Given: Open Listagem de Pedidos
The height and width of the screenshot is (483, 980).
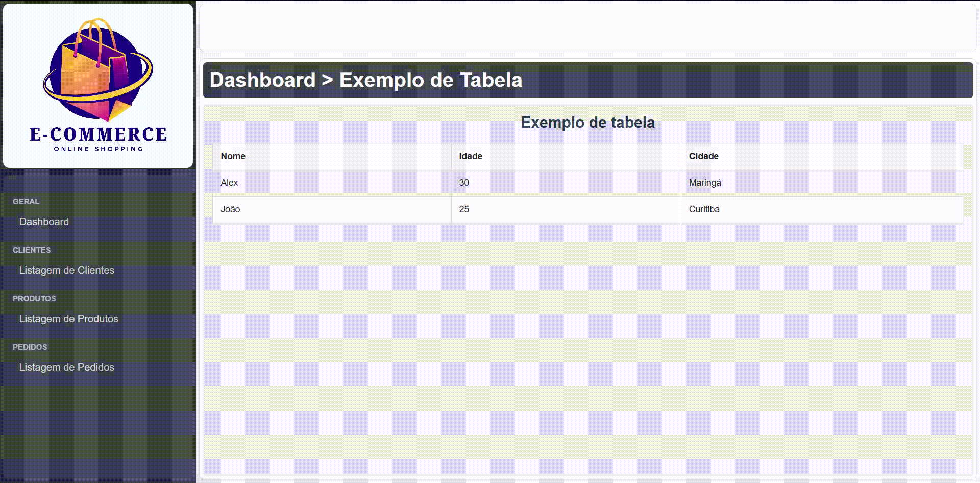Looking at the screenshot, I should click(66, 367).
